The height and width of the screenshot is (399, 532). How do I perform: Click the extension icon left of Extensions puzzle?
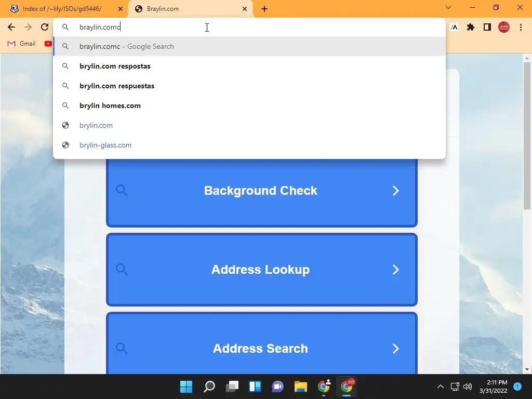click(454, 27)
